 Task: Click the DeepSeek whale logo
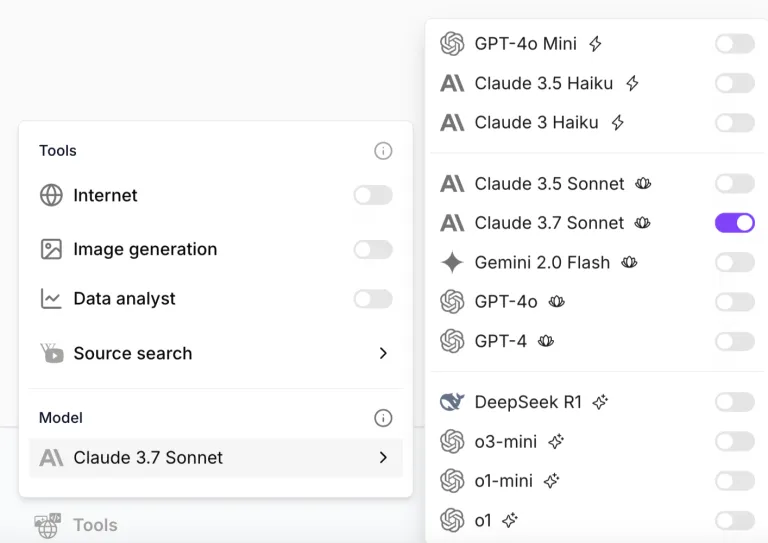[x=452, y=402]
